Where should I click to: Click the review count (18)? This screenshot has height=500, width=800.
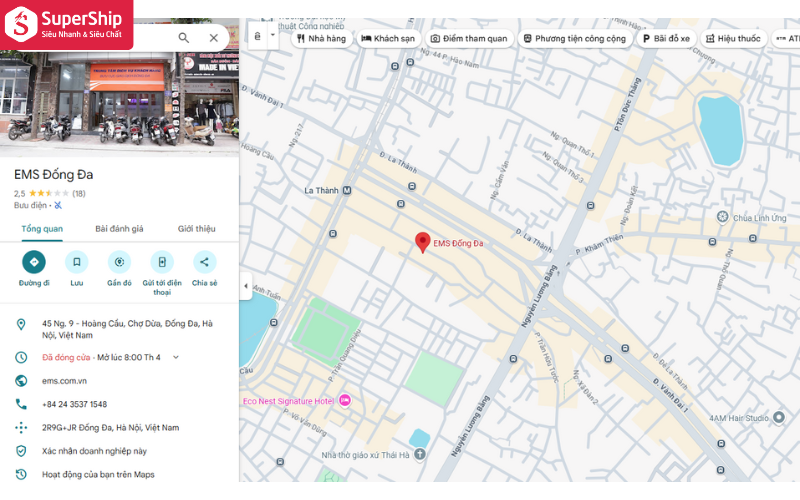[79, 193]
